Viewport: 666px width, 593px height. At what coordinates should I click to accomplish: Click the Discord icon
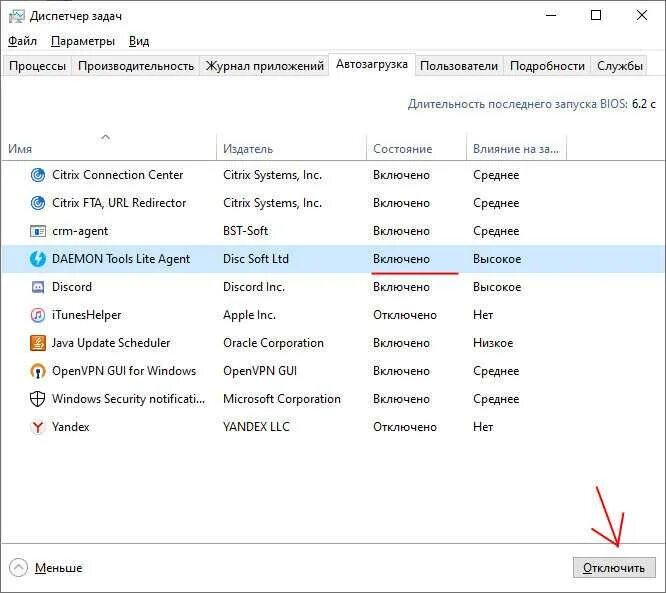pyautogui.click(x=38, y=287)
